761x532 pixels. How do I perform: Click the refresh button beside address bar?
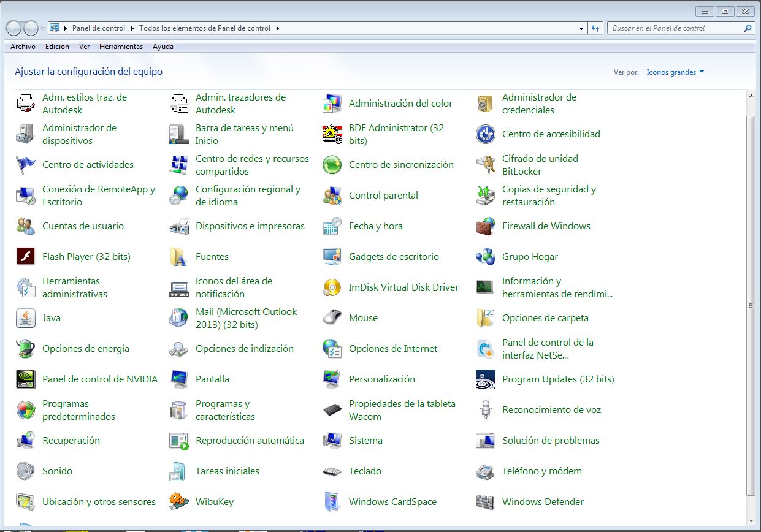point(595,28)
